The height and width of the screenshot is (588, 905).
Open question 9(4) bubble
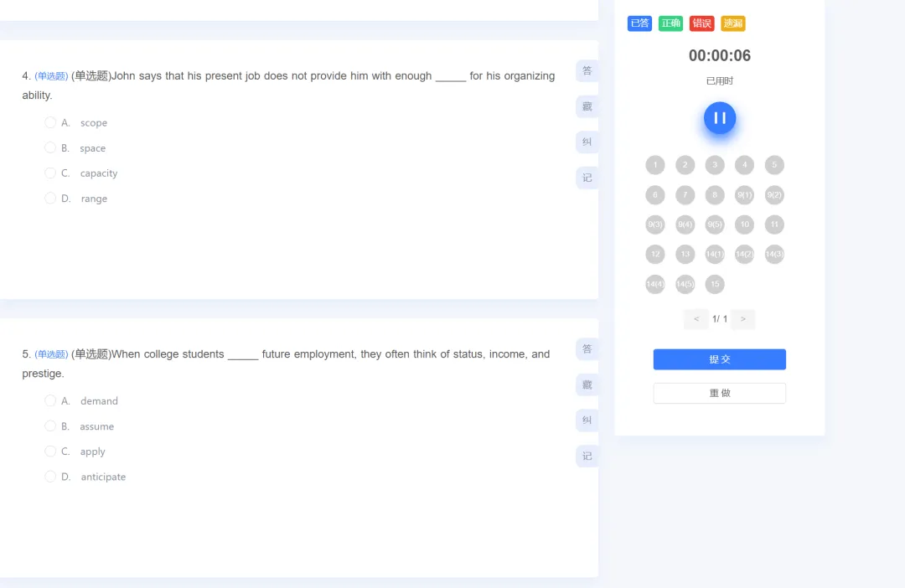coord(685,224)
